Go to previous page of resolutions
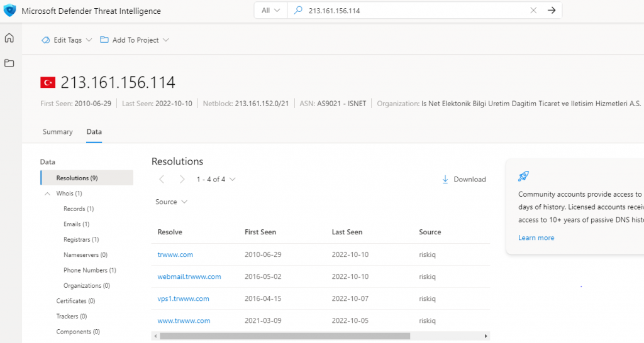Viewport: 644px width, 343px height. [162, 179]
